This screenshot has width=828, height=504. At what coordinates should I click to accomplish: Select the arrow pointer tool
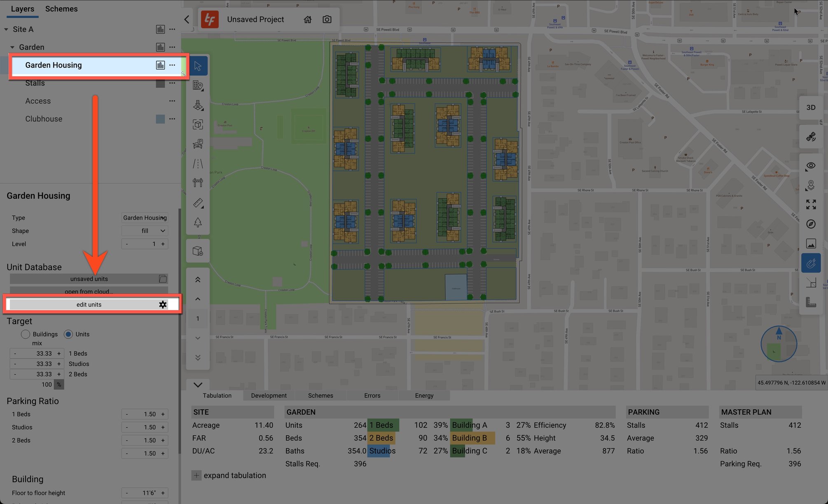198,66
